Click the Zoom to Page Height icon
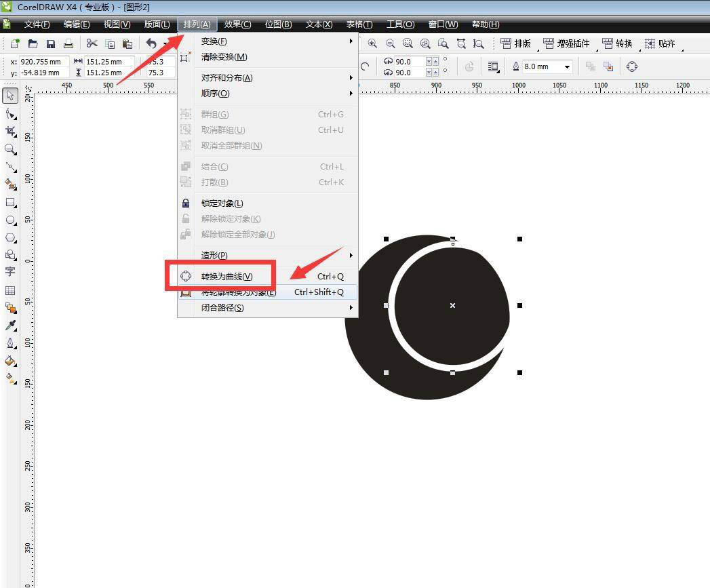 (x=478, y=43)
